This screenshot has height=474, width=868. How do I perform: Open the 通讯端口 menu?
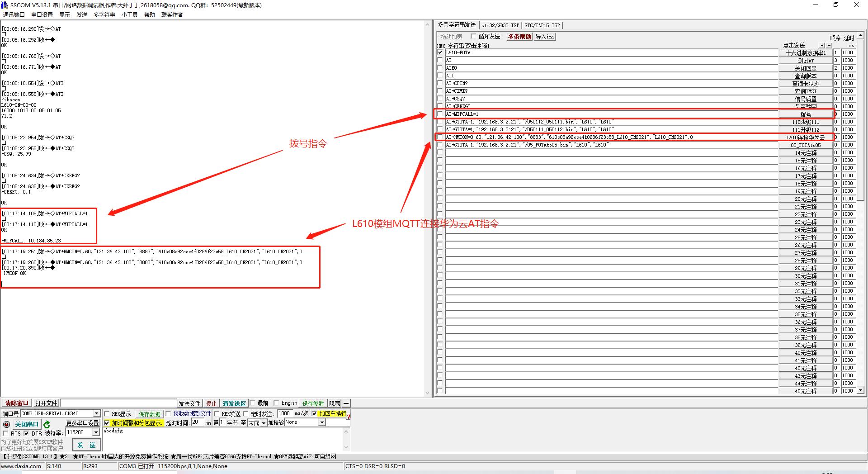pyautogui.click(x=14, y=14)
